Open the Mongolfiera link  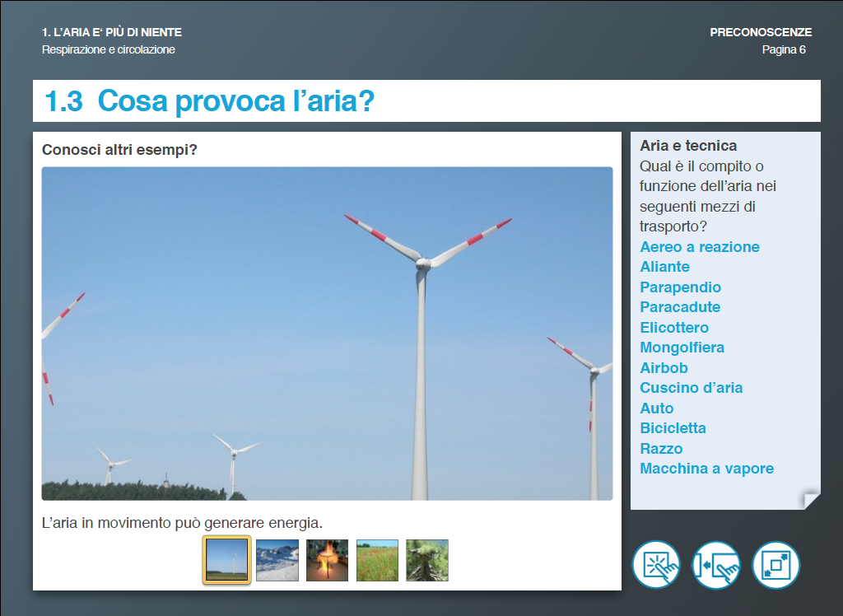(682, 348)
